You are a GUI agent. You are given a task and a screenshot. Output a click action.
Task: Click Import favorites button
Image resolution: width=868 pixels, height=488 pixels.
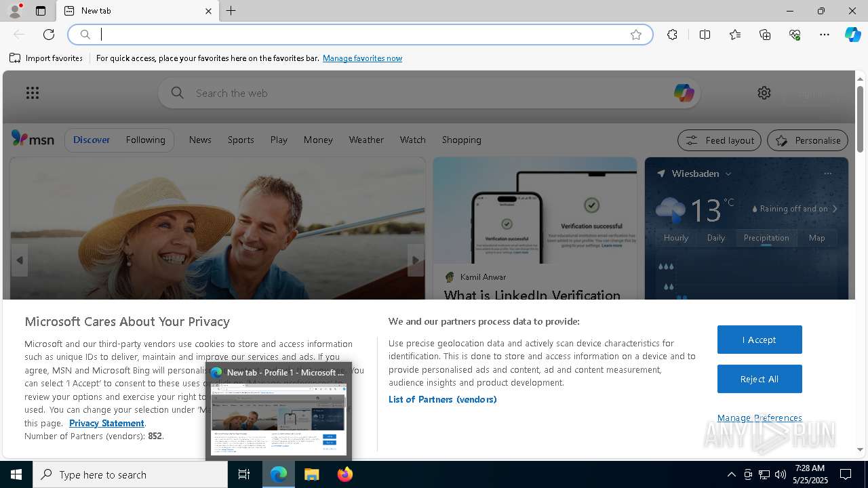[x=46, y=58]
